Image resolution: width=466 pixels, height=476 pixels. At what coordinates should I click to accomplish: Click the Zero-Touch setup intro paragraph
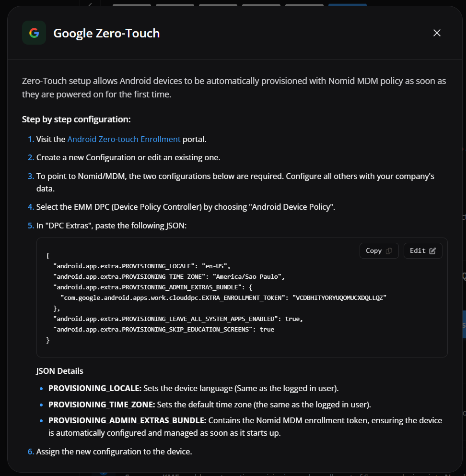click(x=234, y=88)
